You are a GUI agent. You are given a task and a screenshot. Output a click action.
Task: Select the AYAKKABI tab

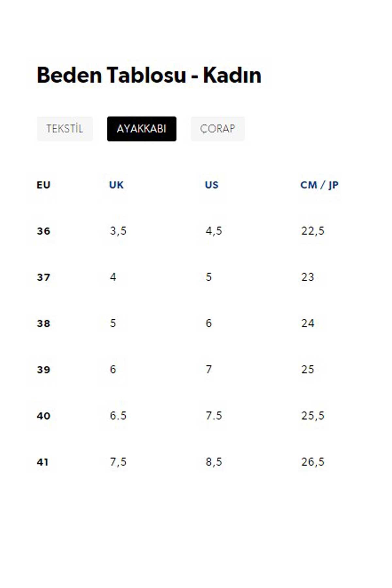[x=141, y=129]
